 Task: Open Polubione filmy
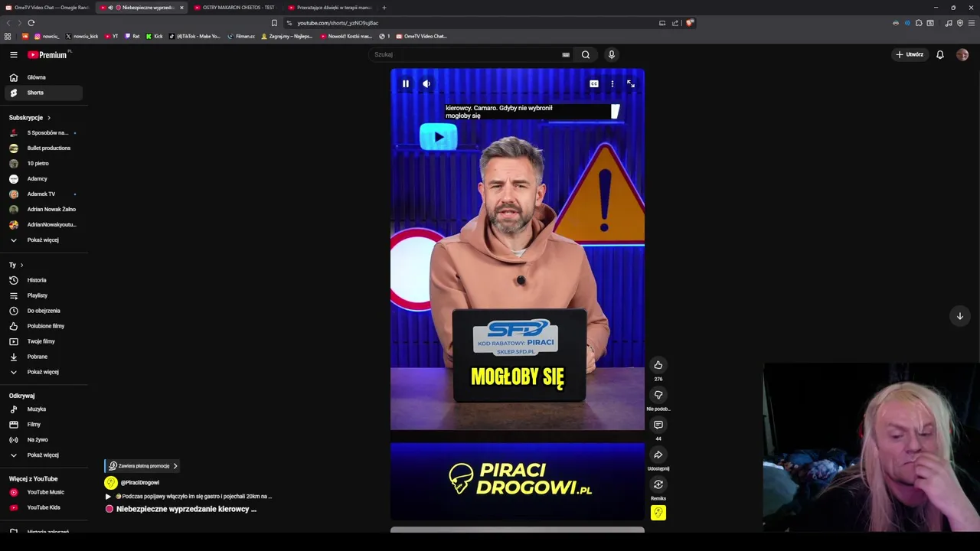44,326
